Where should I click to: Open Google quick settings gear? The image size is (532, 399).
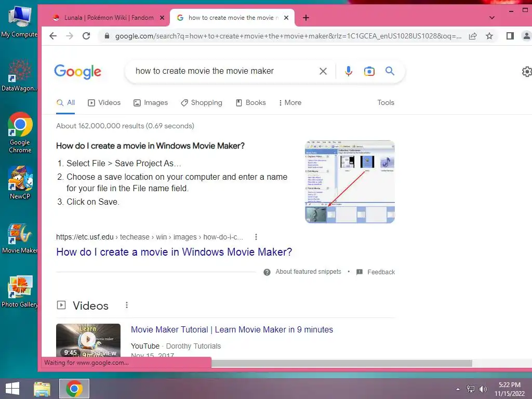click(527, 72)
